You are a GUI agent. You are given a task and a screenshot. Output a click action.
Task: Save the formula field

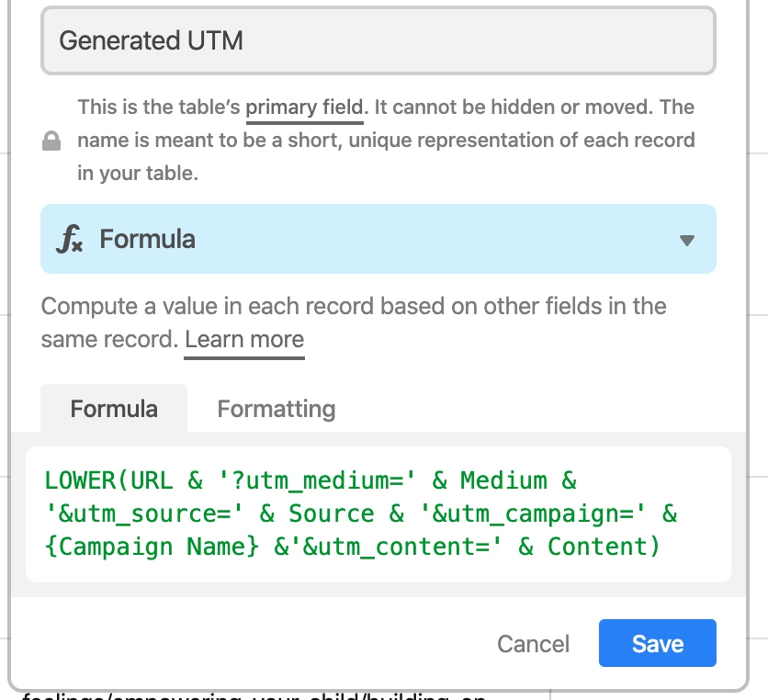(658, 643)
